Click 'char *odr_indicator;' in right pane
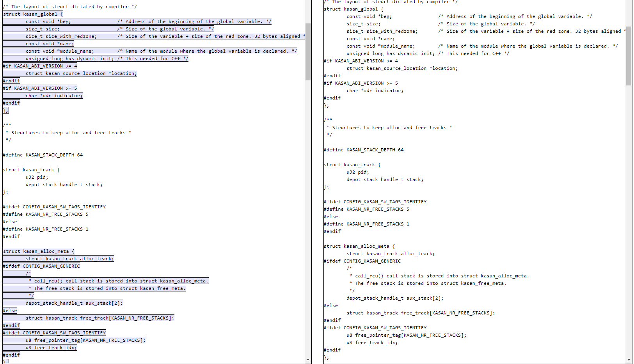Viewport: 634px width, 364px height. click(x=375, y=91)
